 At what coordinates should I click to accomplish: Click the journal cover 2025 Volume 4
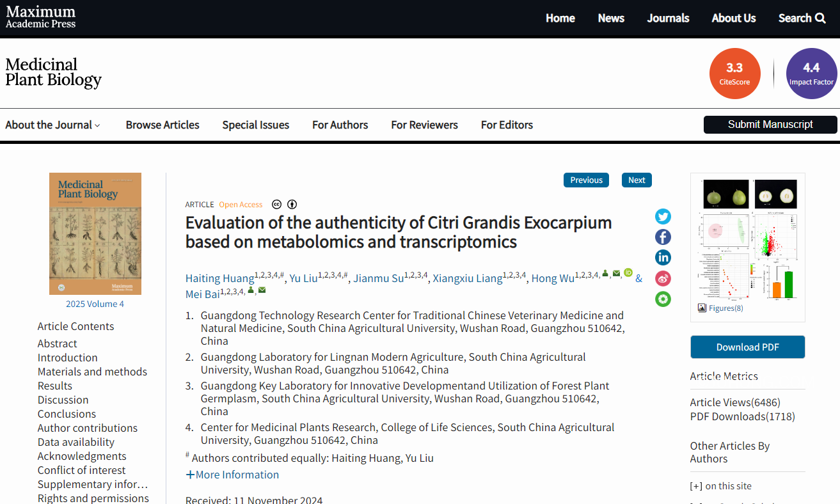(x=95, y=233)
